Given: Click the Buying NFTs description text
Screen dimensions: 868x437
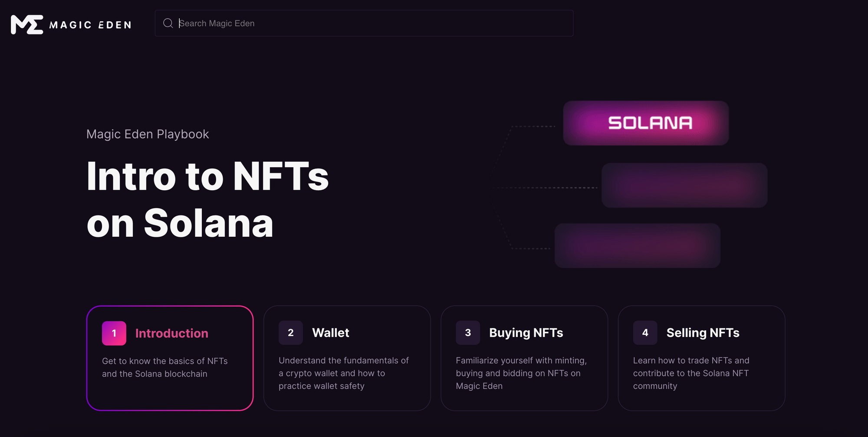Looking at the screenshot, I should pyautogui.click(x=521, y=373).
